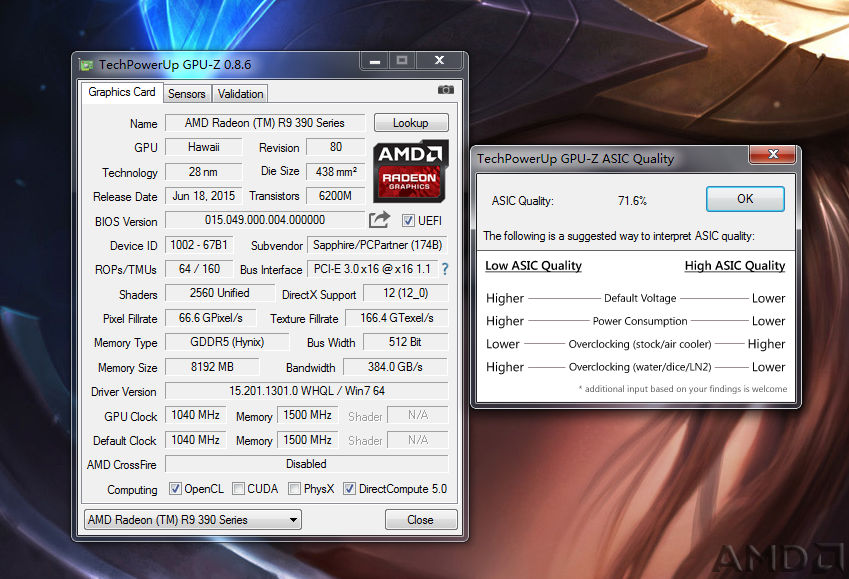Click the Close button in GPU-Z
This screenshot has height=579, width=849.
pos(421,520)
